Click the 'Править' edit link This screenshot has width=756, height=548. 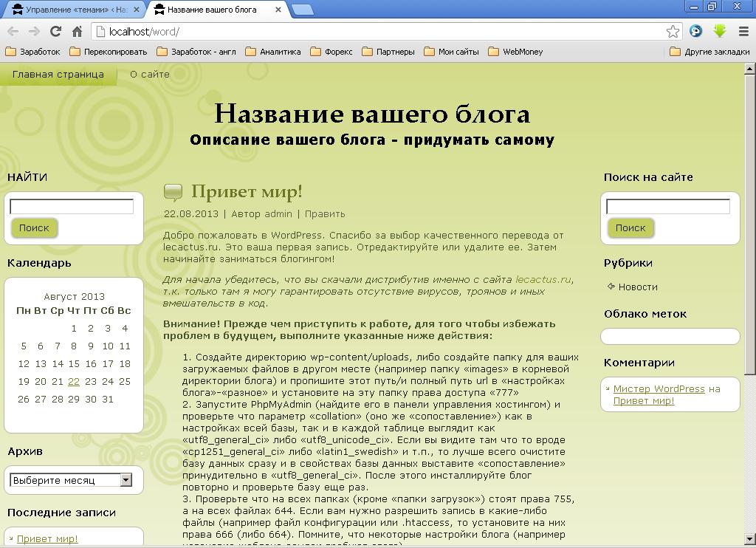tap(325, 213)
